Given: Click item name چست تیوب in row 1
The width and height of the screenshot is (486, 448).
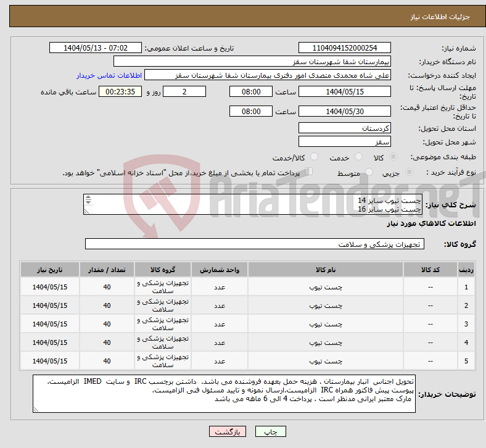Looking at the screenshot, I should [x=326, y=288].
